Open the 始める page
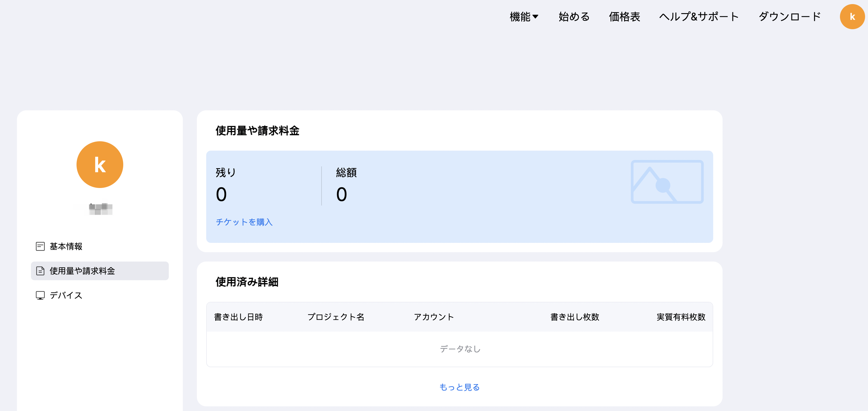The height and width of the screenshot is (411, 868). click(x=574, y=17)
